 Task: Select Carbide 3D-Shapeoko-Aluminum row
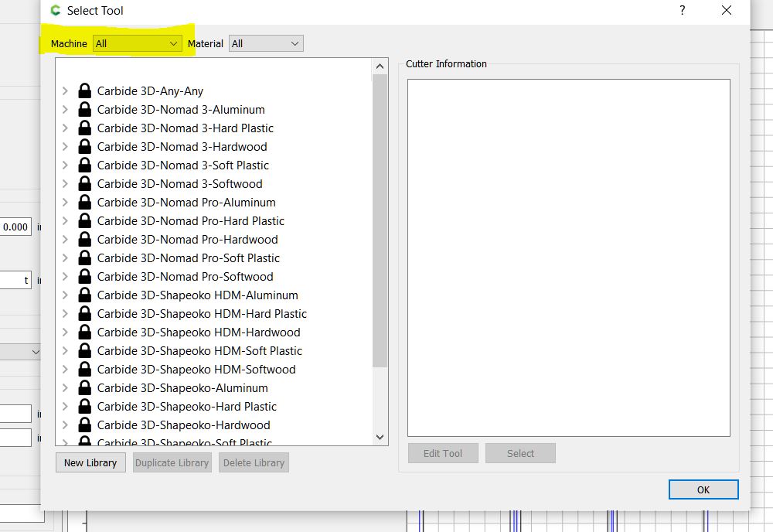[x=214, y=388]
